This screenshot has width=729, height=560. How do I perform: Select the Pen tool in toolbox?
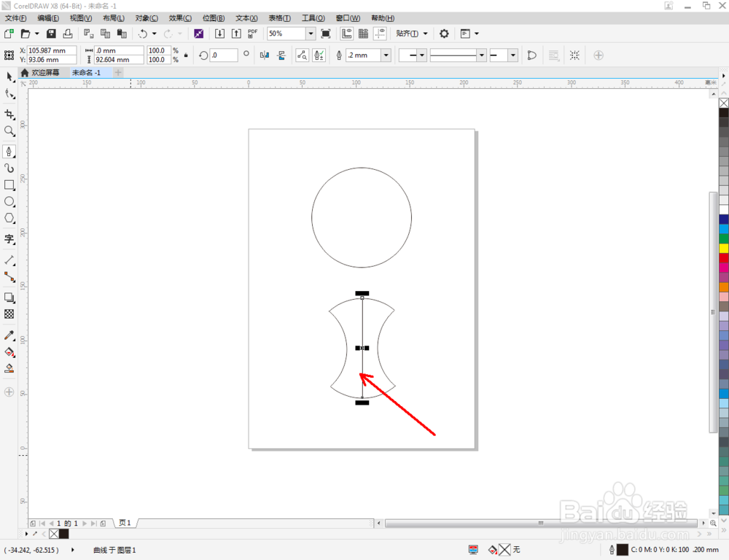(9, 152)
